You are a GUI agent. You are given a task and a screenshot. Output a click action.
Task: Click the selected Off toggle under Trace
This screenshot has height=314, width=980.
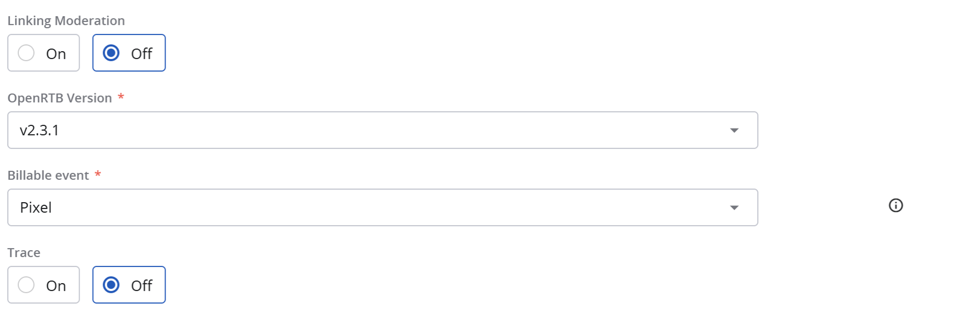click(x=129, y=285)
